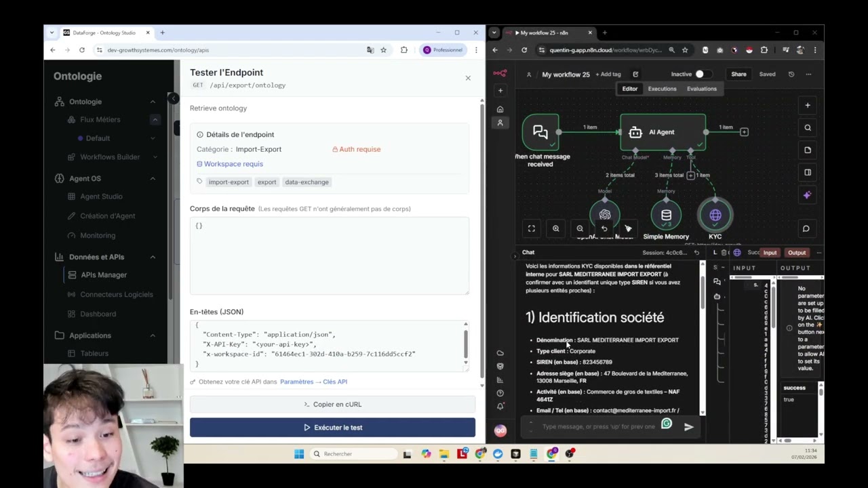Viewport: 868px width, 488px height.
Task: Bookmark the DataForge page with star icon
Action: coord(383,50)
